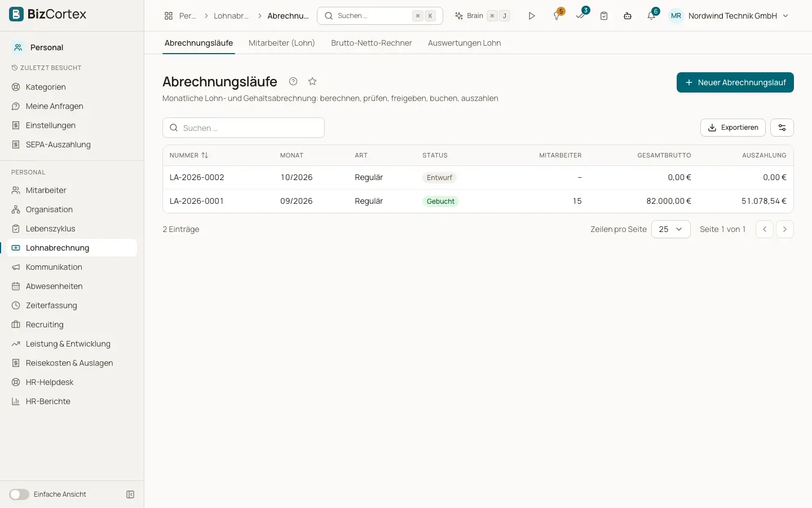Open Brain AI assistant
812x508 pixels.
pos(482,16)
